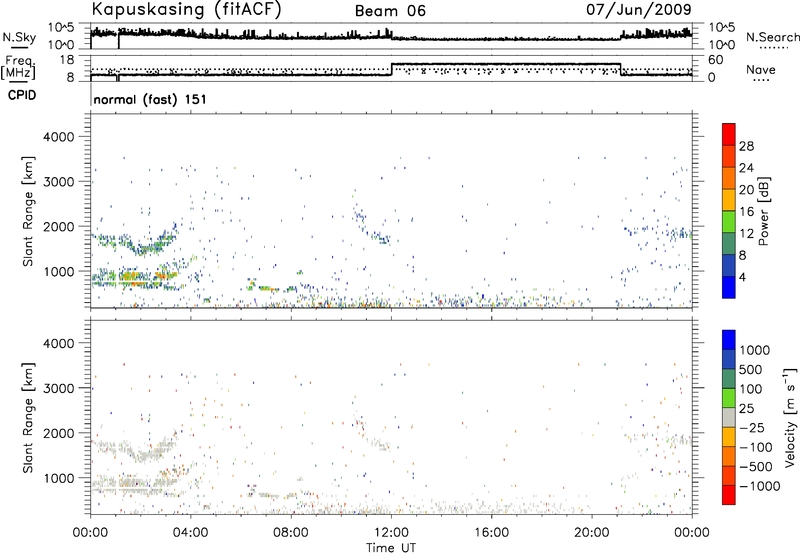Select the red bottom segment of Velocity color bar

pyautogui.click(x=729, y=495)
